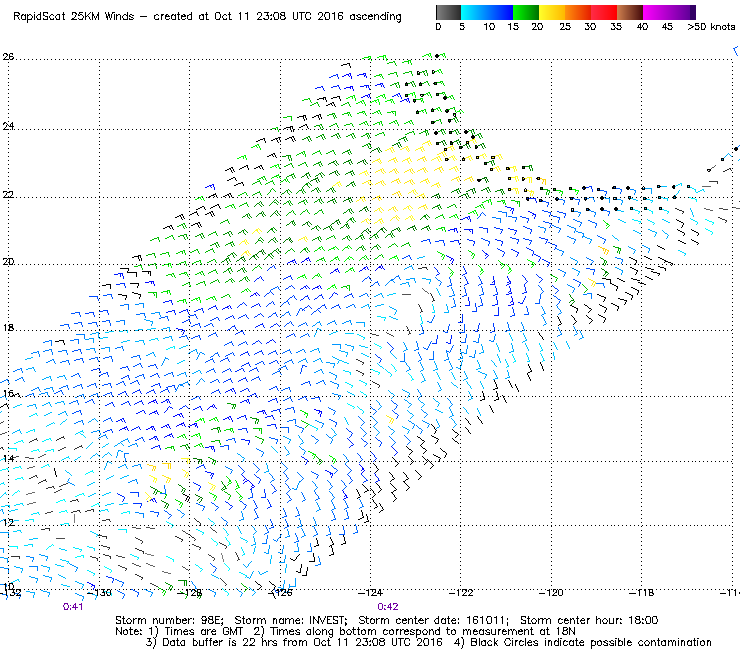Click the 'RapidScat 25KM Winds' title text

click(x=74, y=17)
